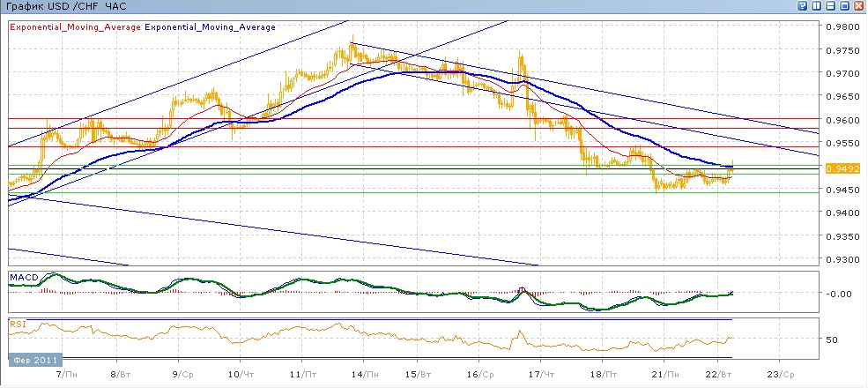Click the RSI indicator label
Screen dimensions: 868x388
pos(17,324)
